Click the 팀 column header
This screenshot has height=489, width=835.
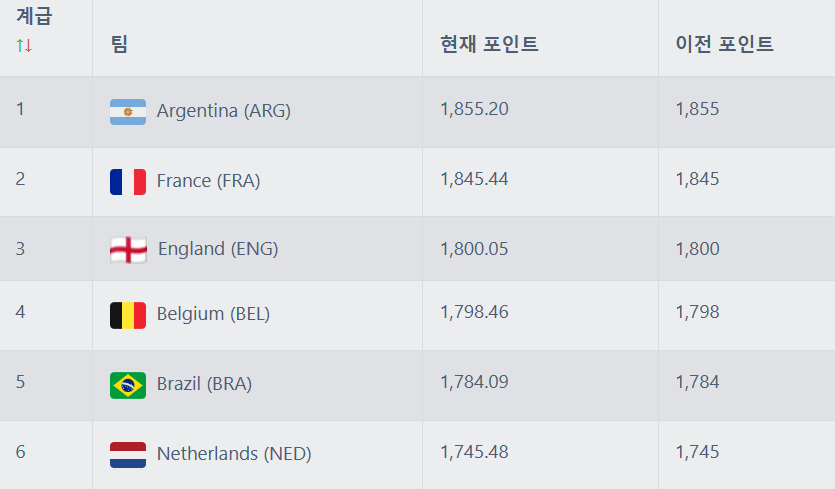click(119, 45)
